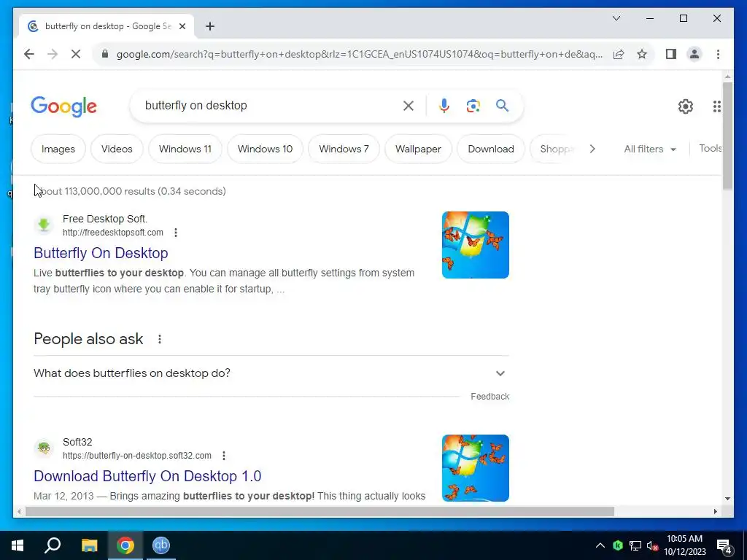Open the Tools options
This screenshot has height=560, width=747.
tap(711, 149)
